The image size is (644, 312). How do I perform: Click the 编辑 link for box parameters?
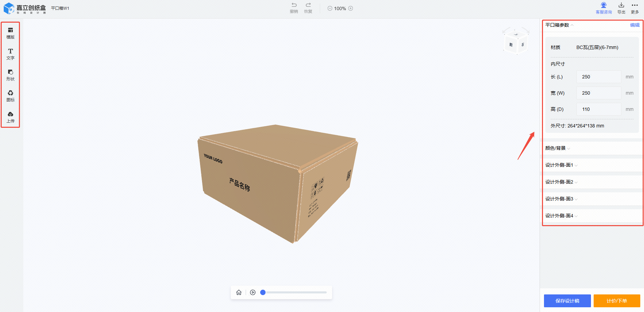click(x=635, y=25)
